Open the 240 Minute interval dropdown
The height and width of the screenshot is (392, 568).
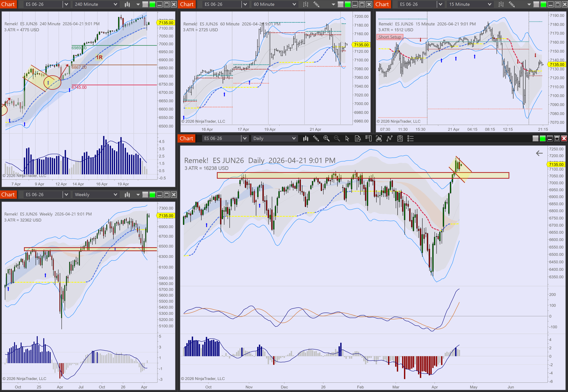coord(115,4)
